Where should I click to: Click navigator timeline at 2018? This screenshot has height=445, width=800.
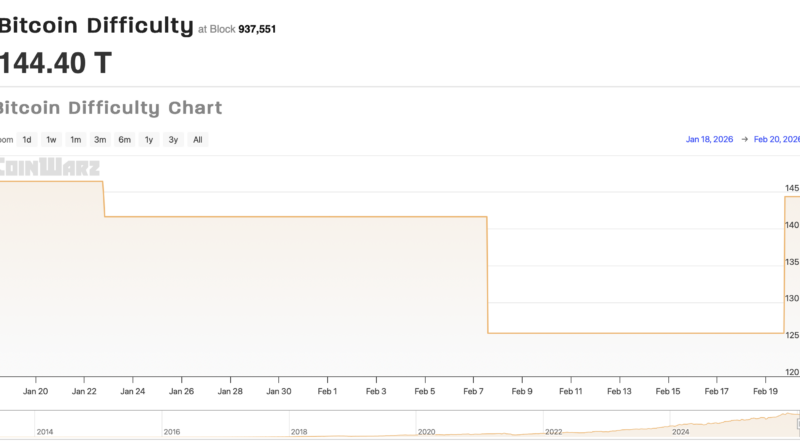tap(299, 432)
